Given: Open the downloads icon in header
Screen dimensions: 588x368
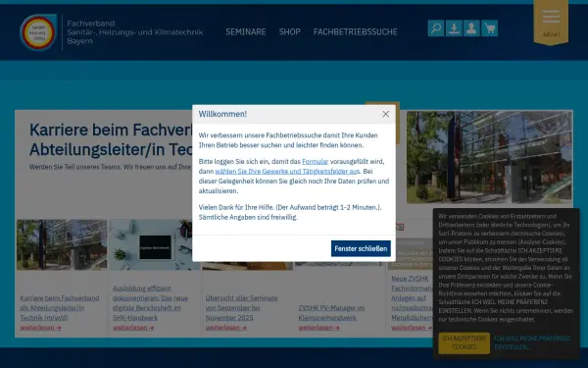Looking at the screenshot, I should (x=454, y=28).
